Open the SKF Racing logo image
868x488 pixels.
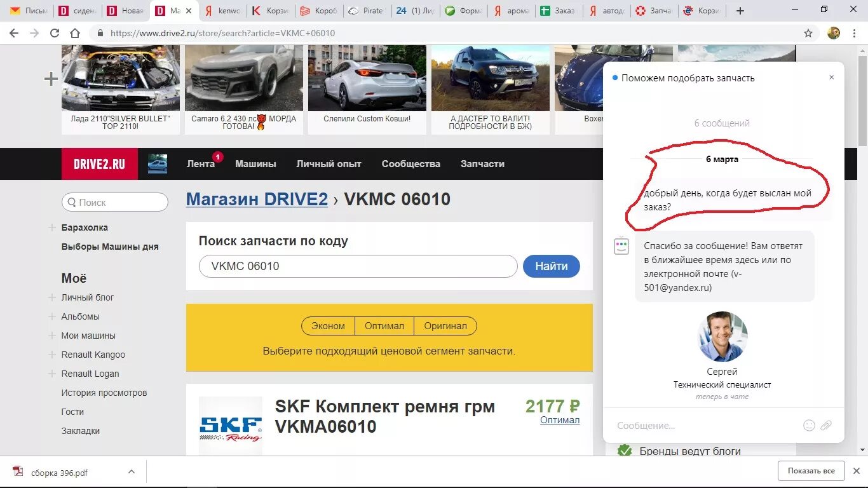click(x=231, y=425)
